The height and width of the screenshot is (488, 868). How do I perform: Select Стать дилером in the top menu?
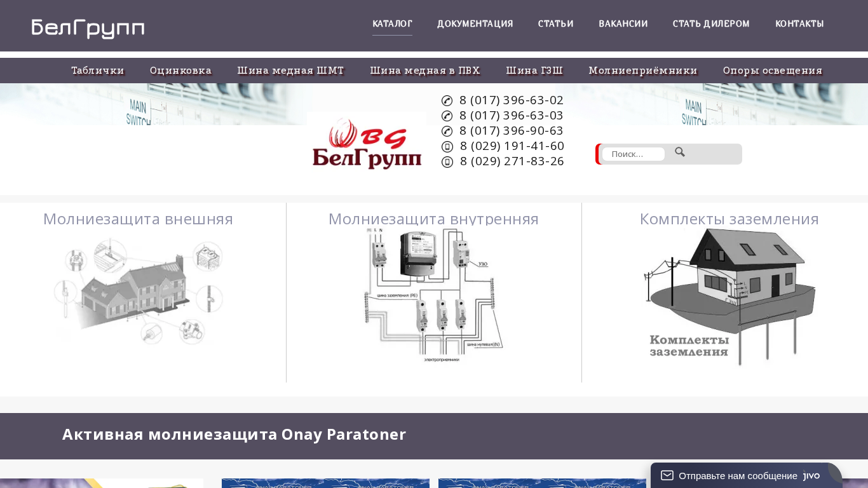[712, 24]
